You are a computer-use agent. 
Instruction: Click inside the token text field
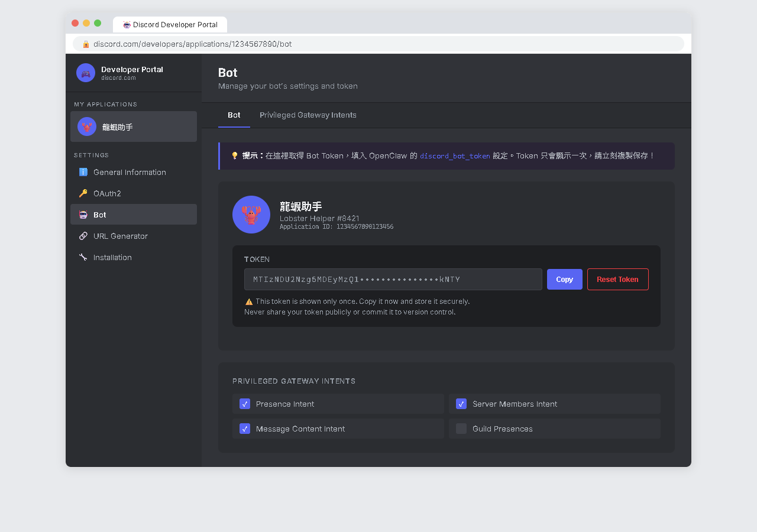point(393,279)
